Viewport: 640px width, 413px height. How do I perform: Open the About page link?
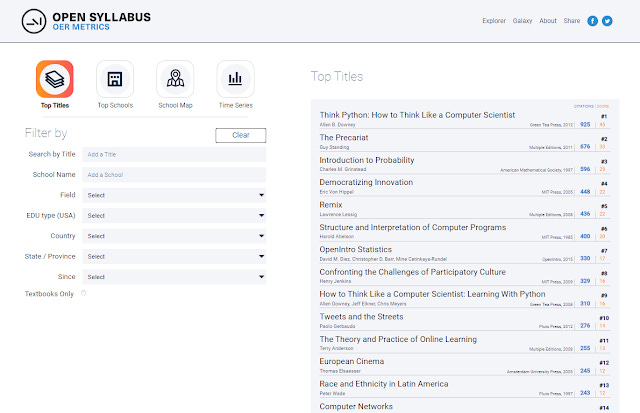tap(548, 21)
